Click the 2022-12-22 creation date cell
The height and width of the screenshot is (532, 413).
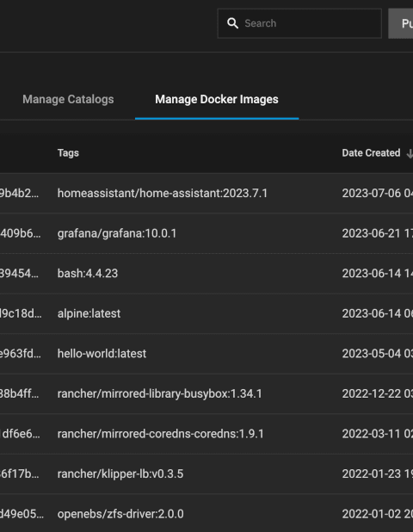[x=378, y=393]
